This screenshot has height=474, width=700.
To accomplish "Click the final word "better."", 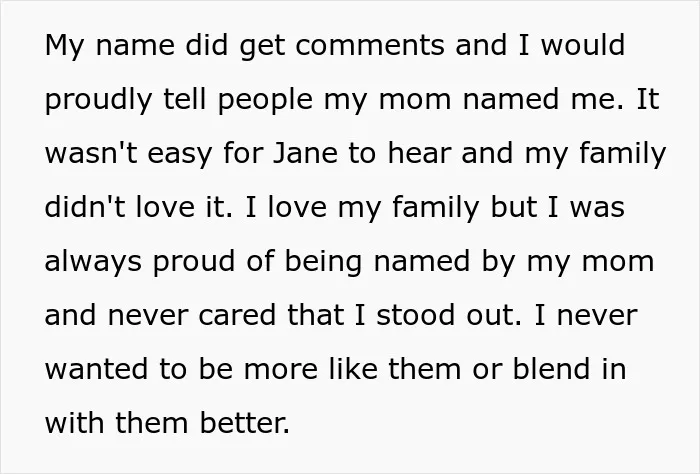I will coord(245,423).
